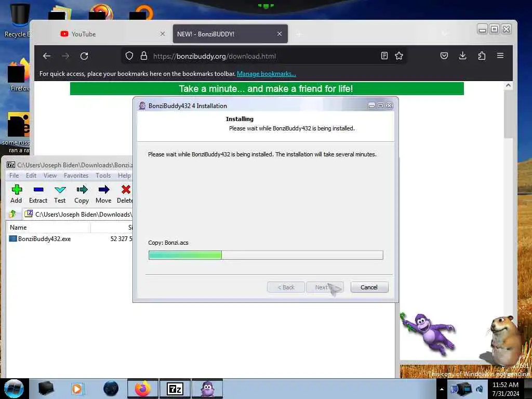Open the 7-Zip Favorites menu
The width and height of the screenshot is (532, 399).
pos(76,176)
